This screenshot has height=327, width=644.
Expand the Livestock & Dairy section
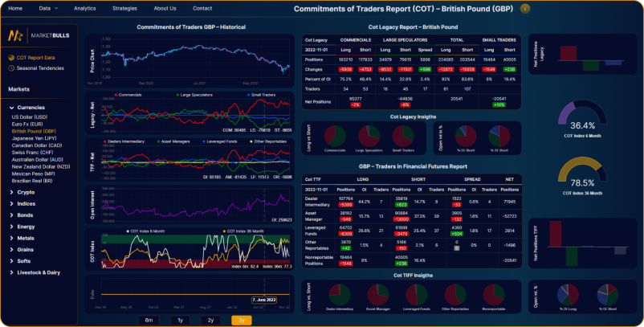pos(35,273)
